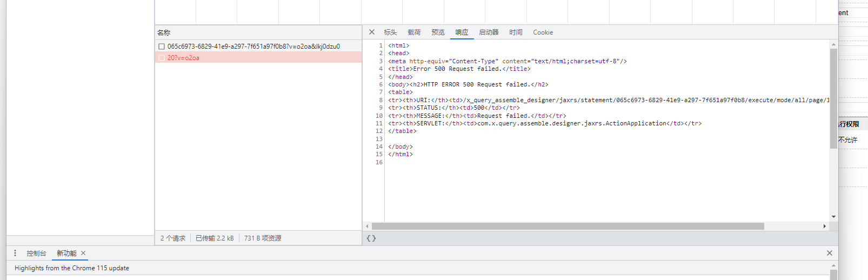
Task: Switch to the 控制台 drawer tab
Action: tap(36, 253)
